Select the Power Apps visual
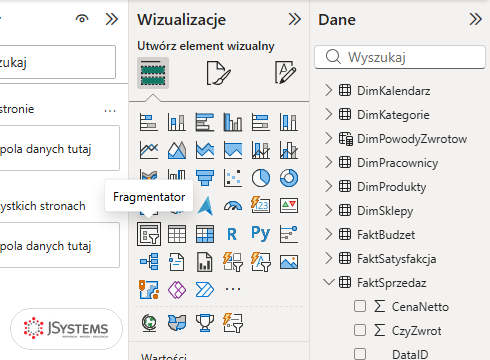 coord(177,290)
